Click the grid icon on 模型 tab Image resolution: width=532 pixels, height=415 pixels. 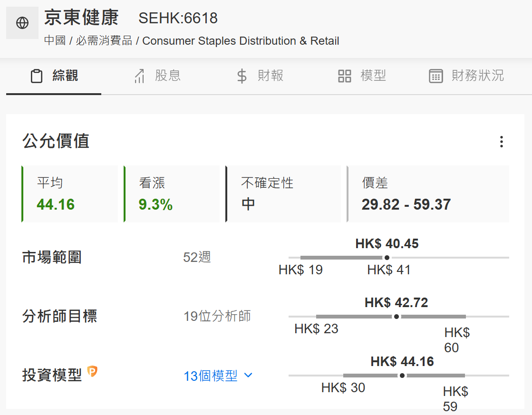click(344, 76)
